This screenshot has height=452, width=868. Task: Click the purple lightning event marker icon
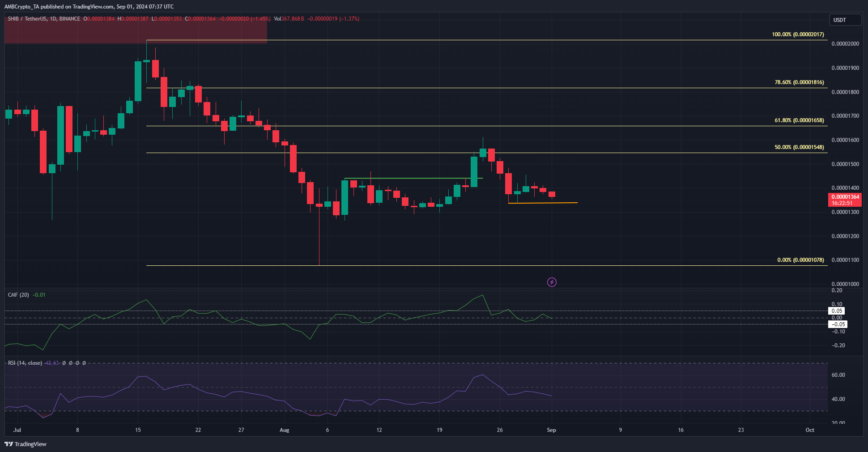pos(552,282)
